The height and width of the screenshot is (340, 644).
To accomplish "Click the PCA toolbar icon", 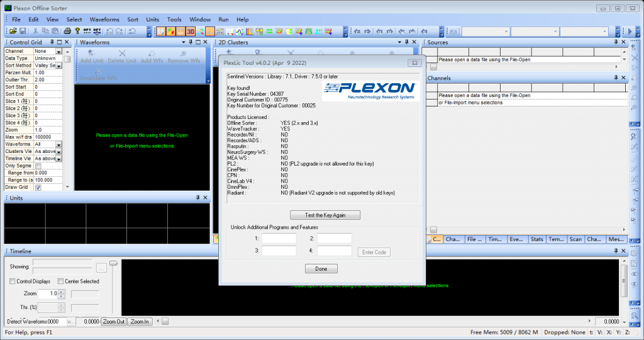I will tap(453, 31).
